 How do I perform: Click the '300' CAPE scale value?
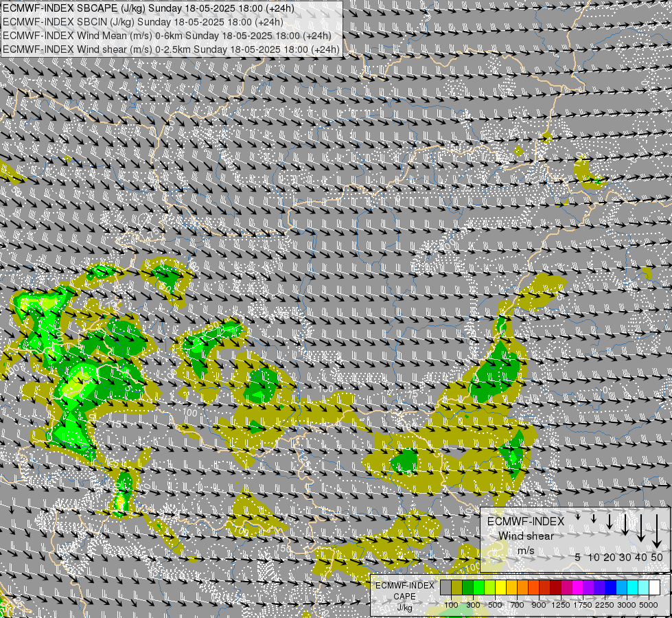(473, 605)
